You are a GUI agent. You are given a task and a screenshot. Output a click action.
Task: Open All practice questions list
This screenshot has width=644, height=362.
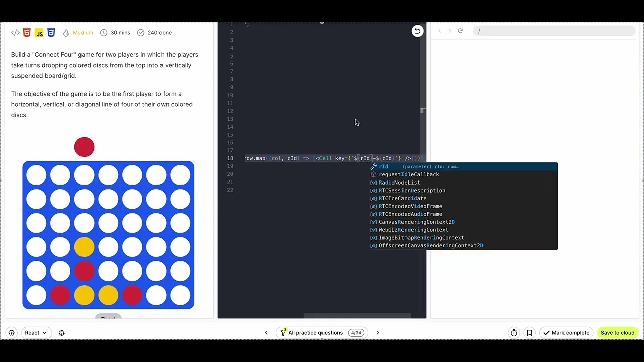tap(315, 333)
